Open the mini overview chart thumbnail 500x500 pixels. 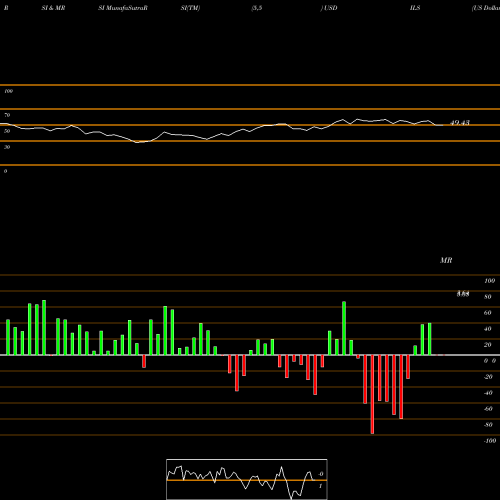click(x=247, y=479)
